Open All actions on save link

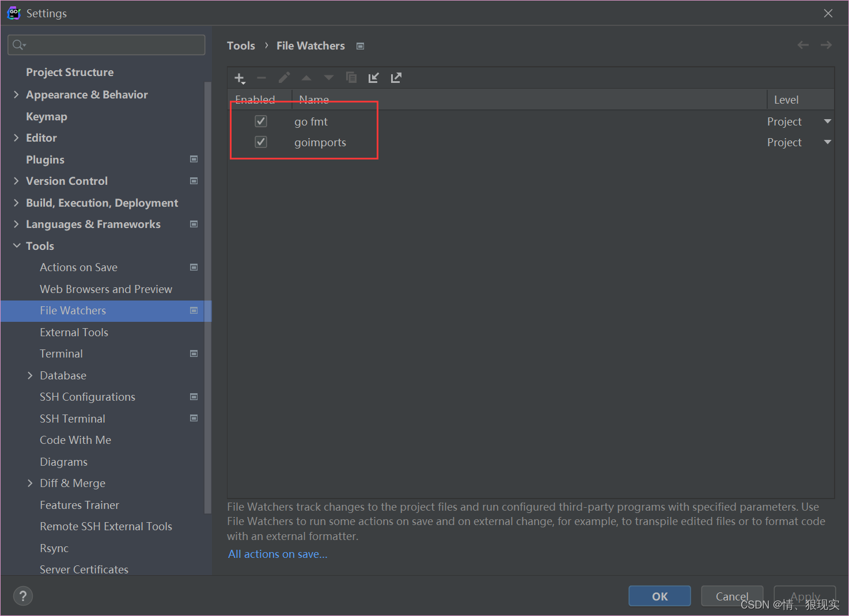pos(278,554)
